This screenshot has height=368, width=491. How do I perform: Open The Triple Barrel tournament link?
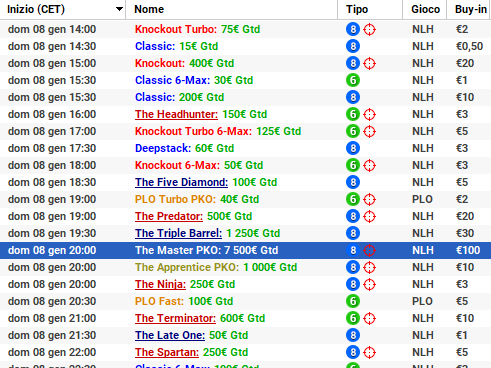pos(178,233)
